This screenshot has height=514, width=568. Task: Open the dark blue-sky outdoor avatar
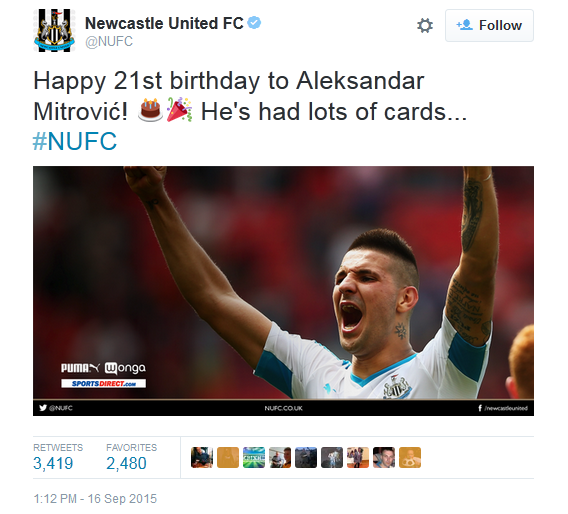point(306,457)
